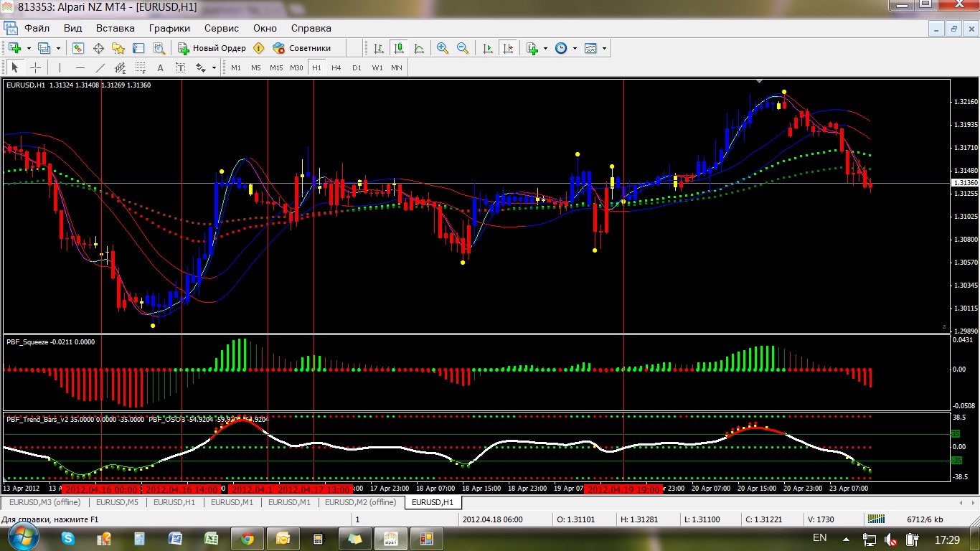The width and height of the screenshot is (980, 551).
Task: Open the Market Watch window icon
Action: pos(78,48)
